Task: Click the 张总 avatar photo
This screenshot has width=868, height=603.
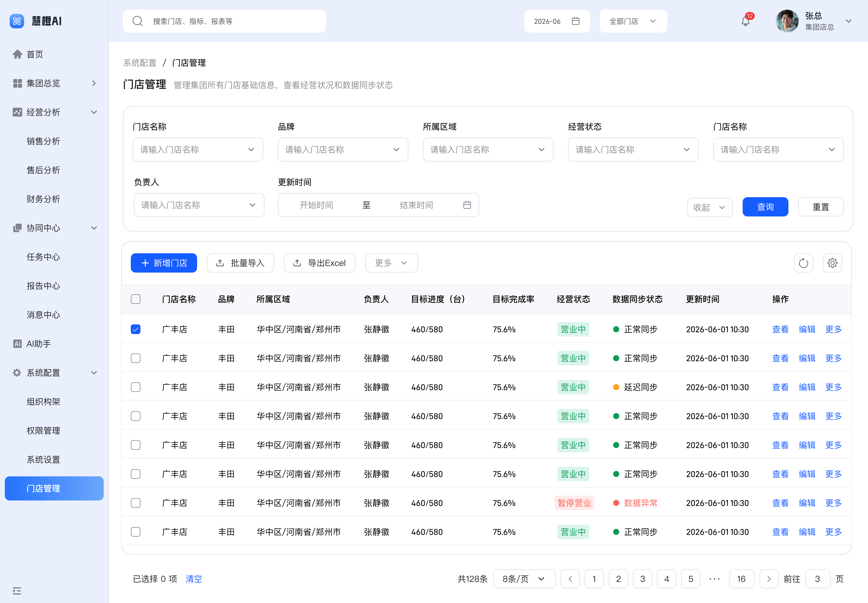Action: coord(787,21)
